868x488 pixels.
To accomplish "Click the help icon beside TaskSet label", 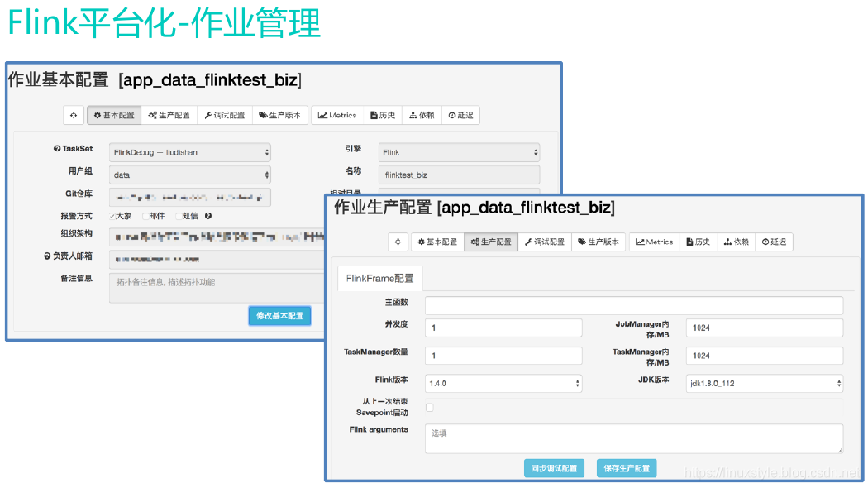I will [57, 148].
